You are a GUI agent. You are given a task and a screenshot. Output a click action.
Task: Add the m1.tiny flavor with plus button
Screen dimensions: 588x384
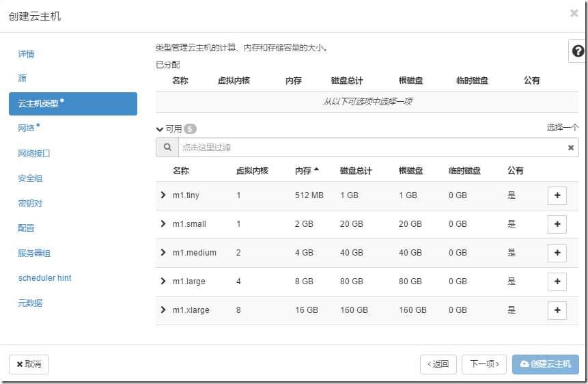pyautogui.click(x=557, y=195)
